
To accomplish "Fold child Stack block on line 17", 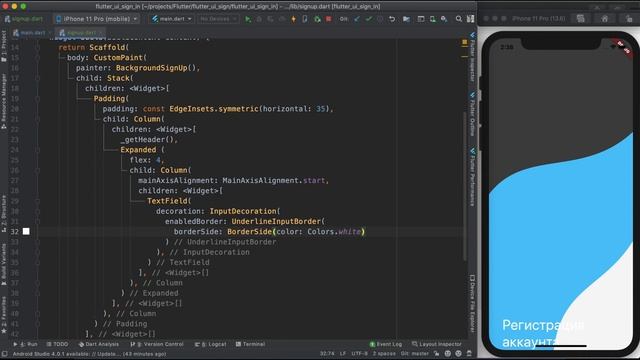I will tap(37, 78).
